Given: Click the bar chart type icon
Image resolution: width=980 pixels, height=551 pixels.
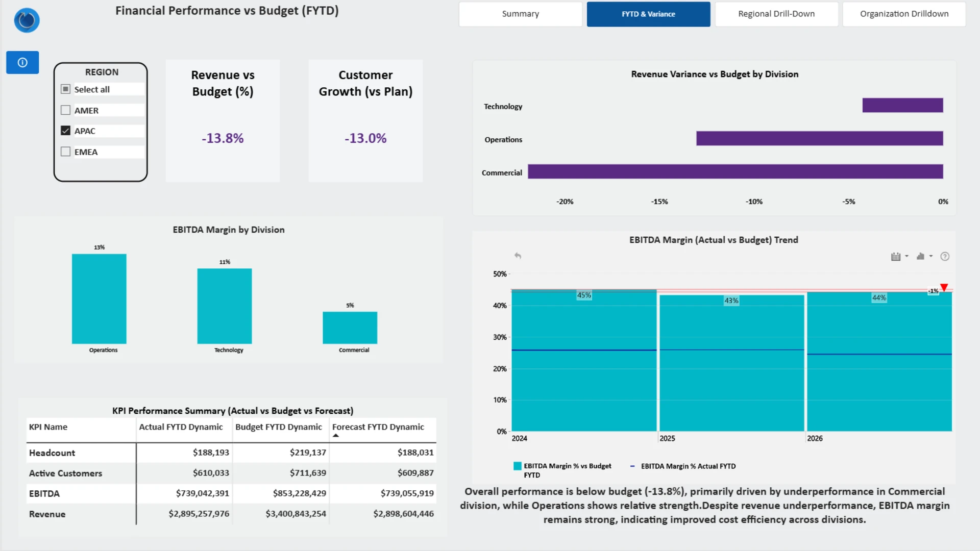Looking at the screenshot, I should (x=920, y=257).
